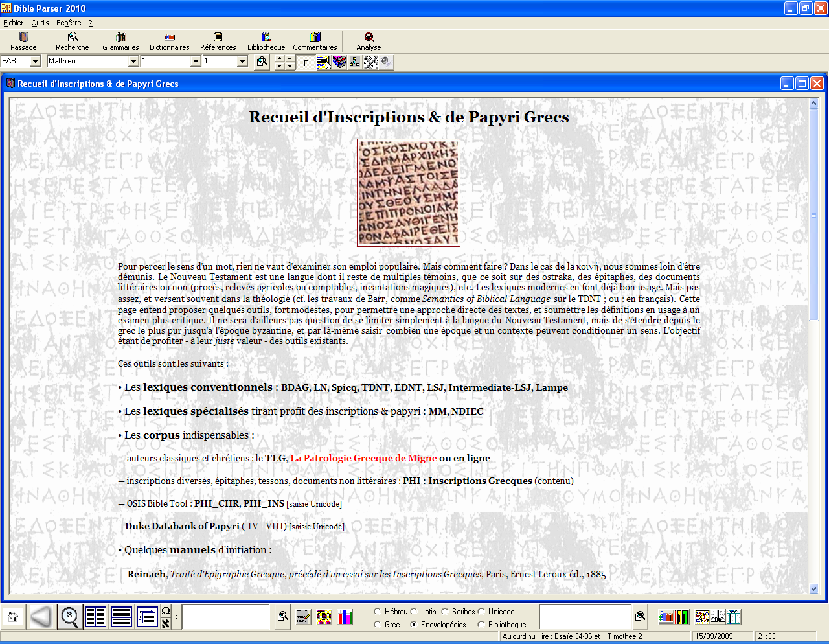This screenshot has height=644, width=829.
Task: Click the left stepper up arrow
Action: [279, 58]
